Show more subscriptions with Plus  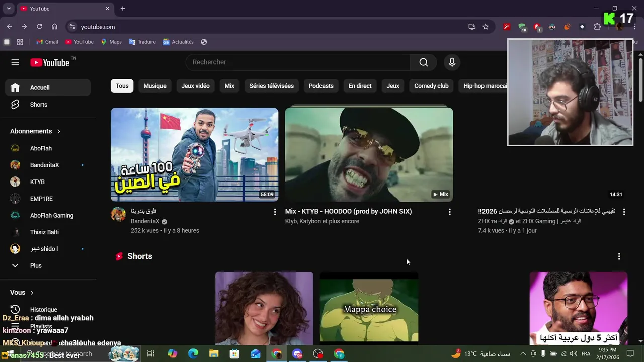point(48,265)
